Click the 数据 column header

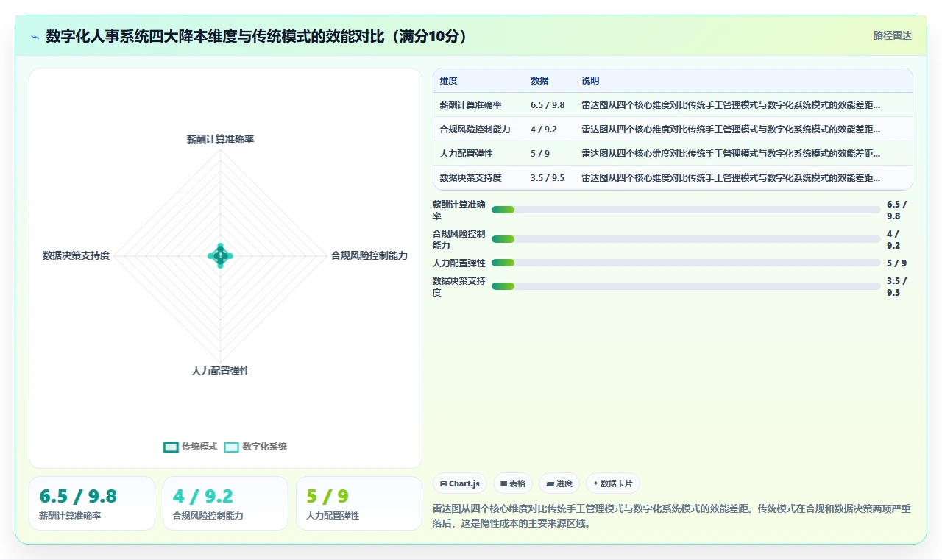(539, 81)
